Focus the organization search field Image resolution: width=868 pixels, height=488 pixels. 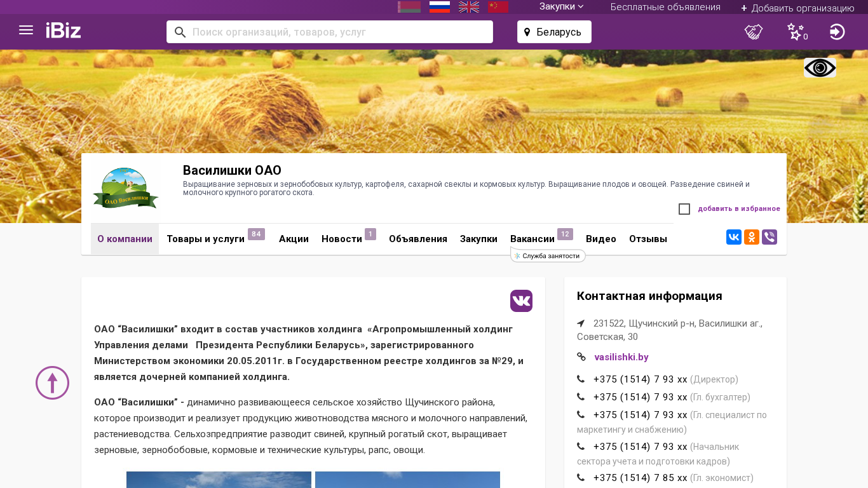pyautogui.click(x=330, y=32)
